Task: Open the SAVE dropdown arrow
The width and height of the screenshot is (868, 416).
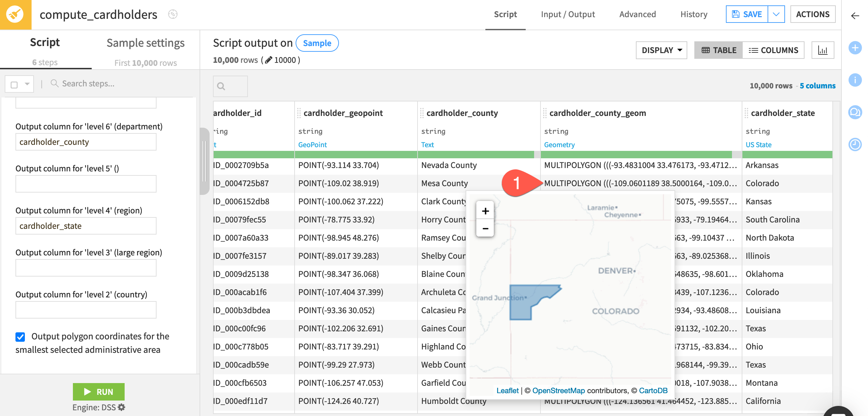Action: click(776, 14)
